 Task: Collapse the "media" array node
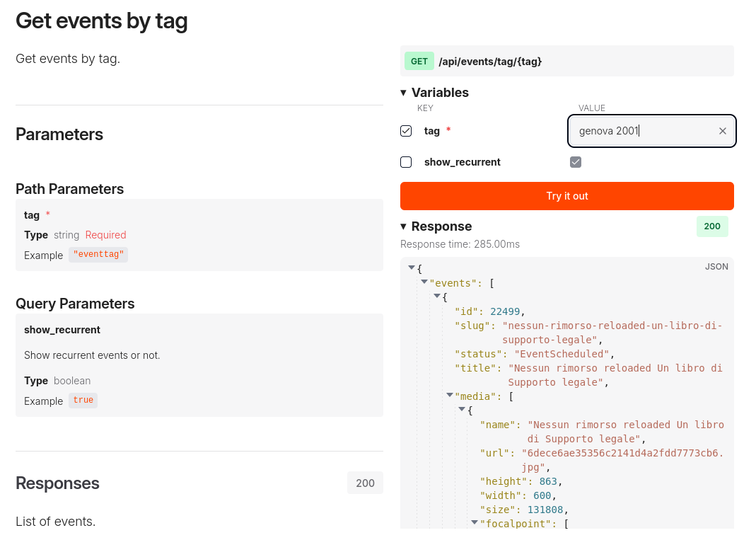449,395
